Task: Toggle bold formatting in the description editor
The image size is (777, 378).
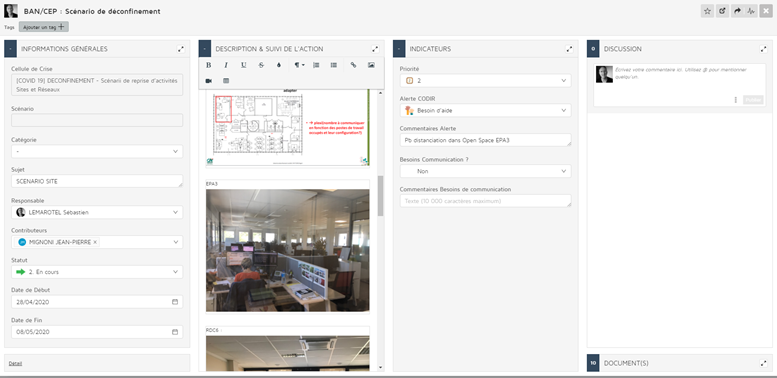Action: click(209, 65)
